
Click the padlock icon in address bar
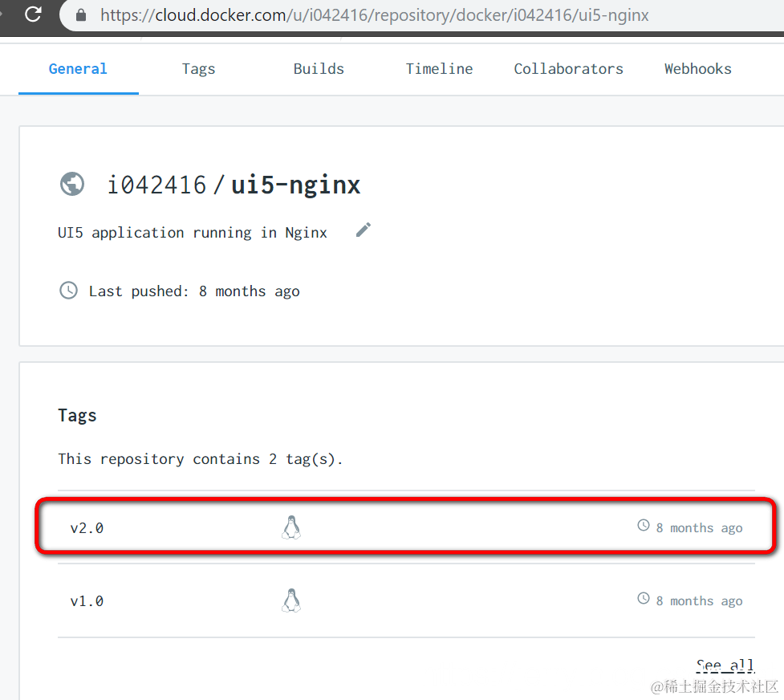(x=81, y=15)
